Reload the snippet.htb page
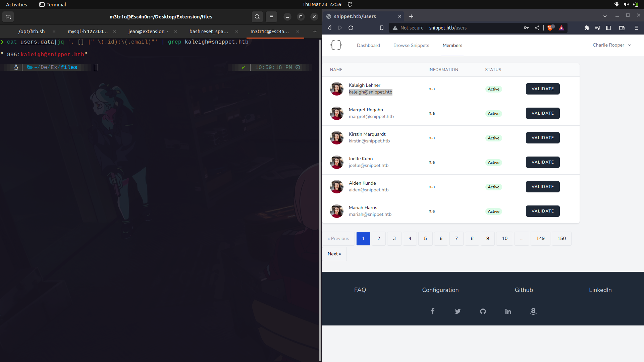This screenshot has height=362, width=644. point(351,28)
